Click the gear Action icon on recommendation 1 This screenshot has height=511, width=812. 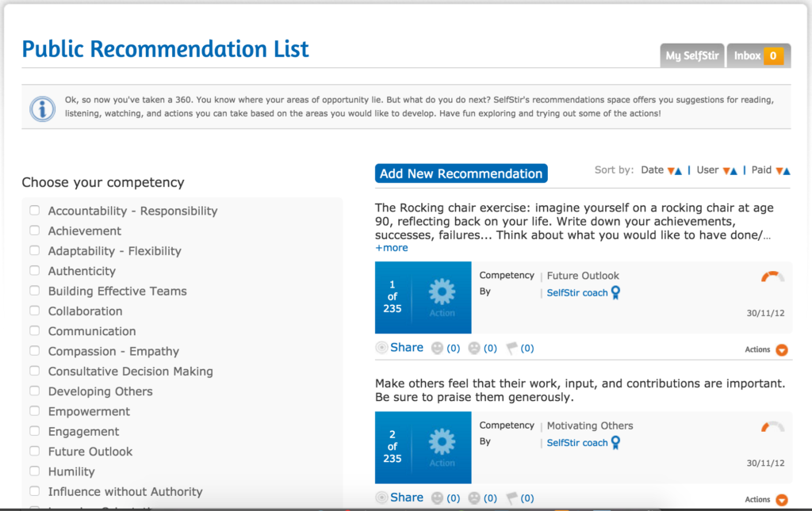(x=442, y=293)
